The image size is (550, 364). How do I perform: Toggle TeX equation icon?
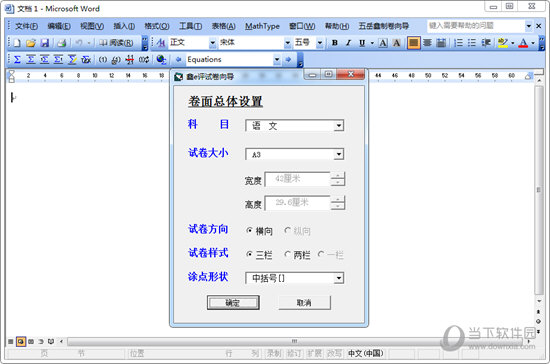86,60
